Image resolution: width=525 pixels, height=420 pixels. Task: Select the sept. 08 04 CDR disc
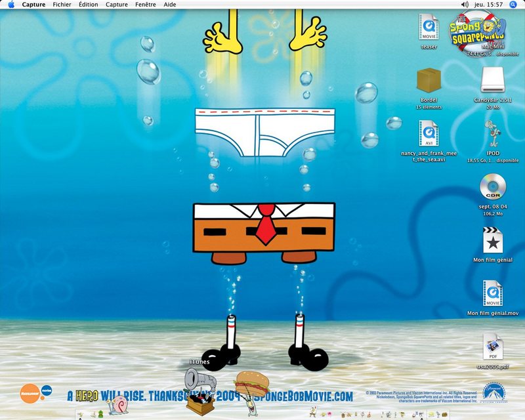point(493,186)
